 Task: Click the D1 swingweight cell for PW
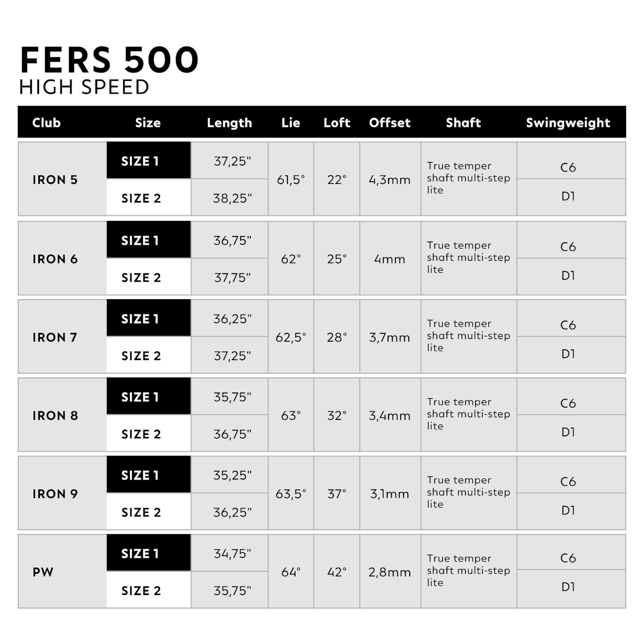[568, 587]
